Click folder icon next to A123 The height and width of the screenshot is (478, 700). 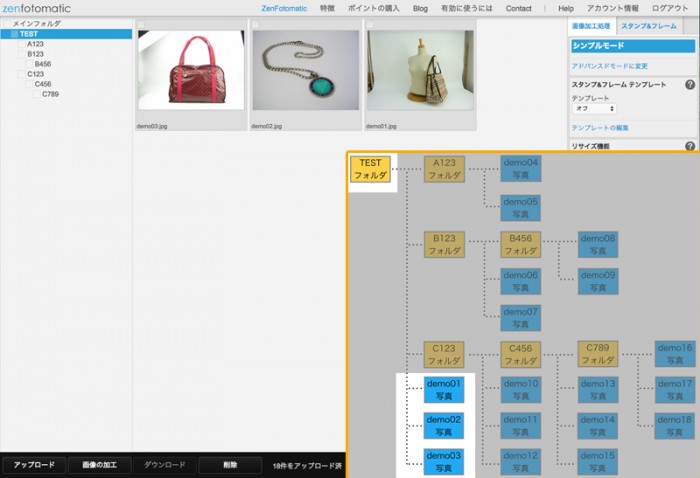pyautogui.click(x=21, y=44)
